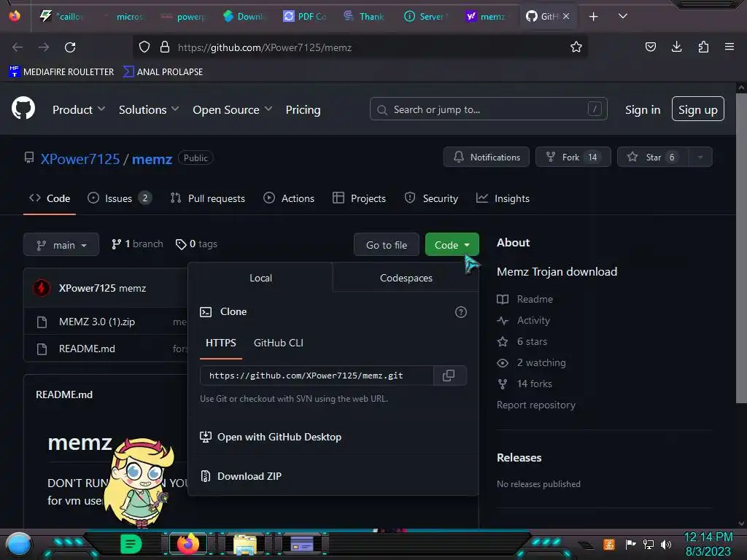This screenshot has width=747, height=560.
Task: Reload the current page
Action: (x=70, y=47)
